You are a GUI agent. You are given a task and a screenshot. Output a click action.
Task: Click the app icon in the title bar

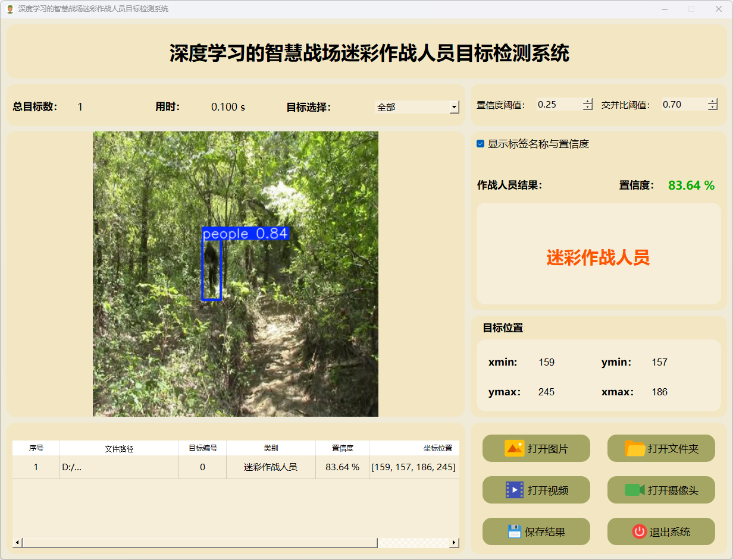[10, 9]
